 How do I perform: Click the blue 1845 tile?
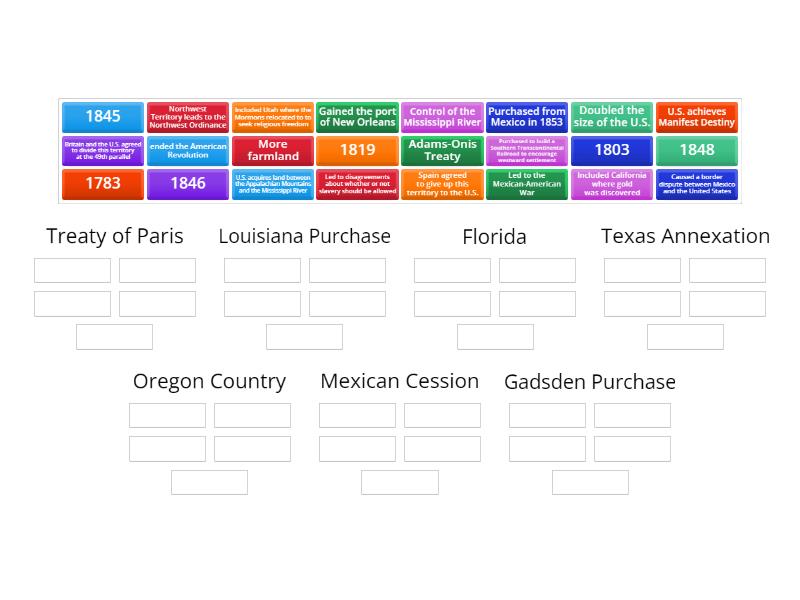point(103,117)
